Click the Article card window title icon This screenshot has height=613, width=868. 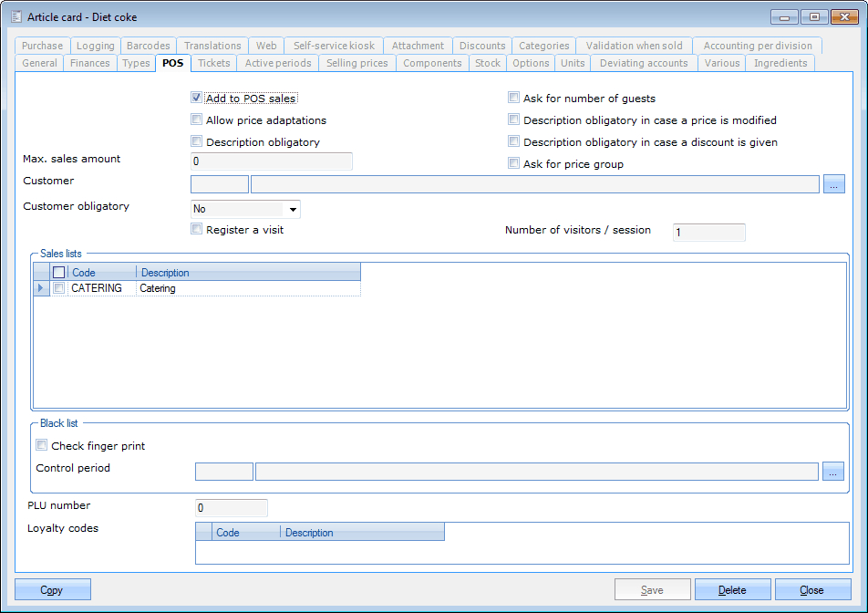tap(15, 16)
